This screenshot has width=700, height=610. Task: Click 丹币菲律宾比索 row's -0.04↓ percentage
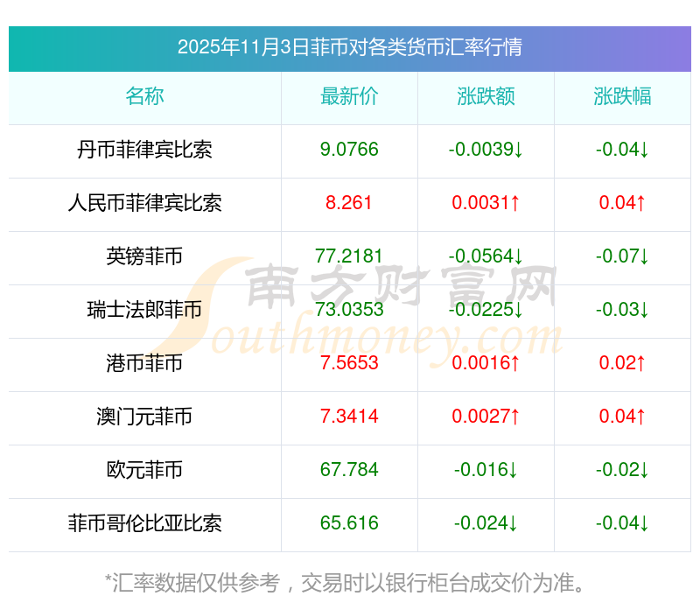tap(622, 150)
